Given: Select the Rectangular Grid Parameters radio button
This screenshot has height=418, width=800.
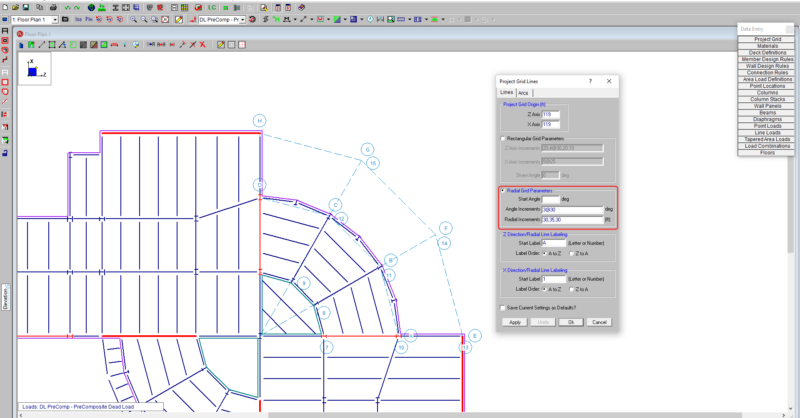Looking at the screenshot, I should (502, 138).
